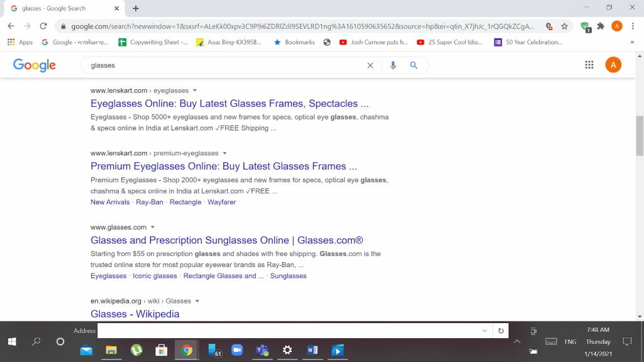644x362 pixels.
Task: Open the Chrome extensions puzzle icon
Action: pos(601,26)
